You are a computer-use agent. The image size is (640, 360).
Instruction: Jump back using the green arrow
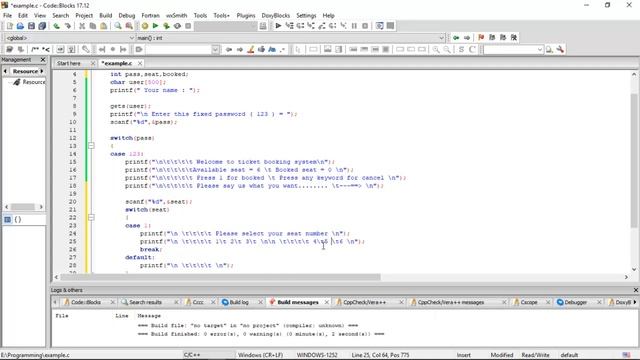456,38
